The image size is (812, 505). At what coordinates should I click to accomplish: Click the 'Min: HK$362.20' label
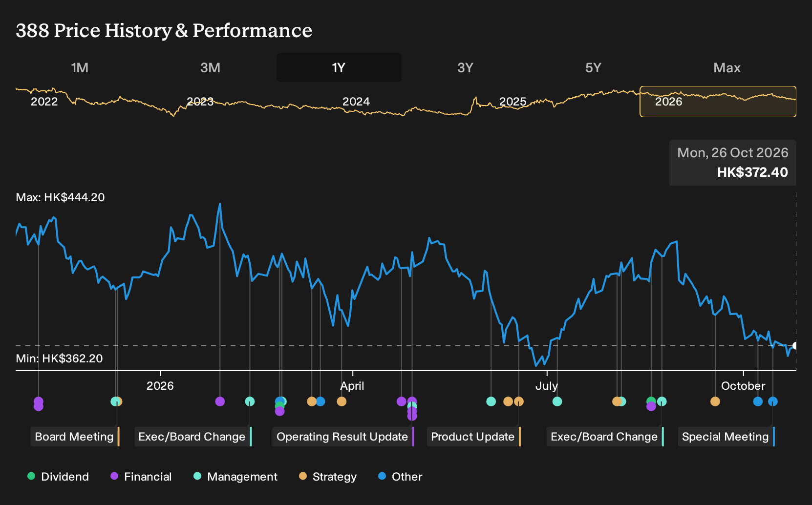(x=59, y=358)
